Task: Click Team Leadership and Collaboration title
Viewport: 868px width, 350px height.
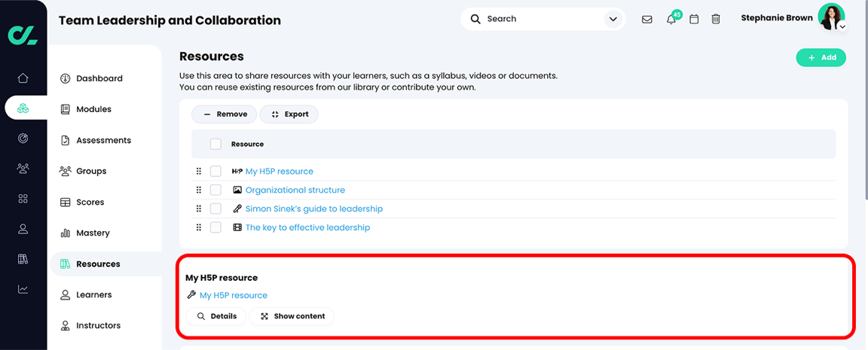Action: (170, 20)
